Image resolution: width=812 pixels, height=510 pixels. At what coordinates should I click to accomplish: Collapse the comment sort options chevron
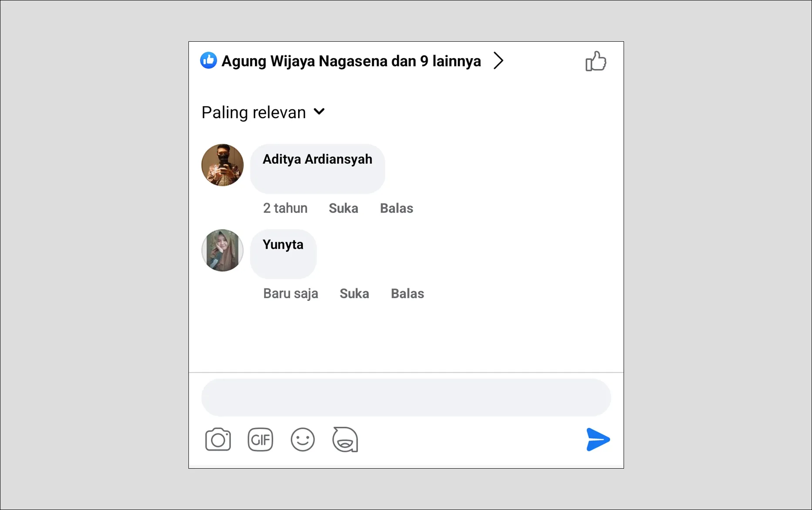[319, 112]
